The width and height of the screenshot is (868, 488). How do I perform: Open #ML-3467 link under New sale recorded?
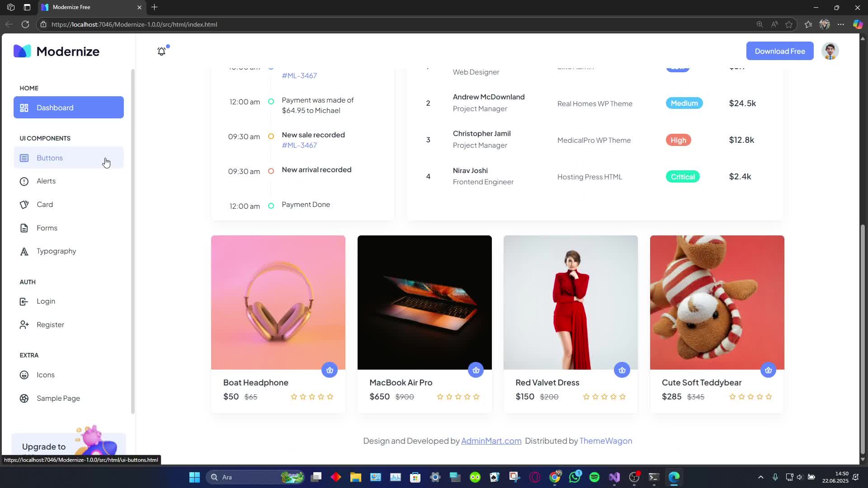(299, 145)
